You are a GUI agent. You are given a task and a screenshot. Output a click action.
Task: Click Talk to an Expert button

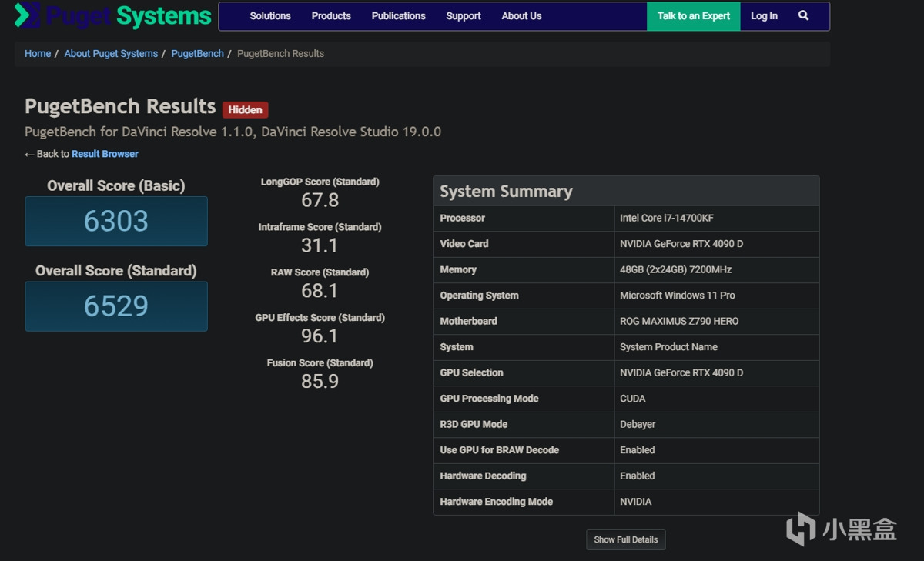694,16
